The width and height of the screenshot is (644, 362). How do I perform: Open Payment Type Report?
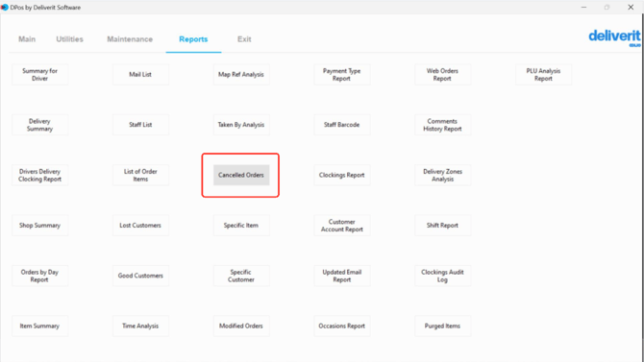click(x=342, y=75)
